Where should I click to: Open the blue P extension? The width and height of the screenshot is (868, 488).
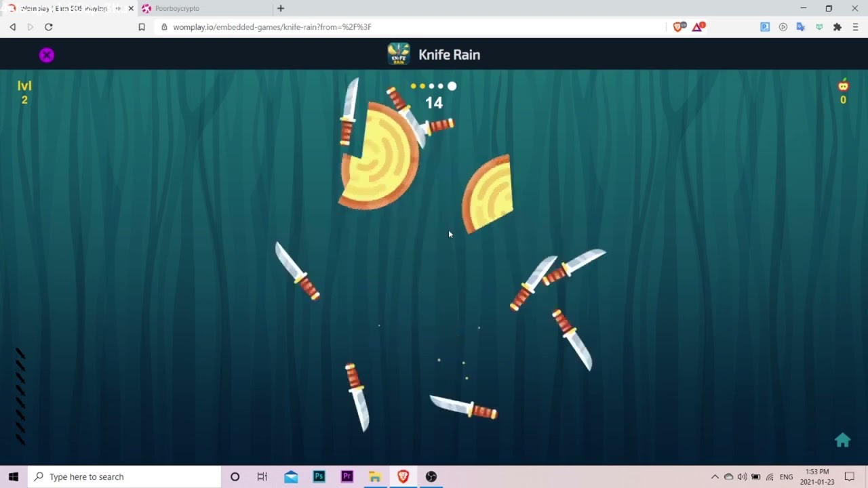click(x=765, y=27)
